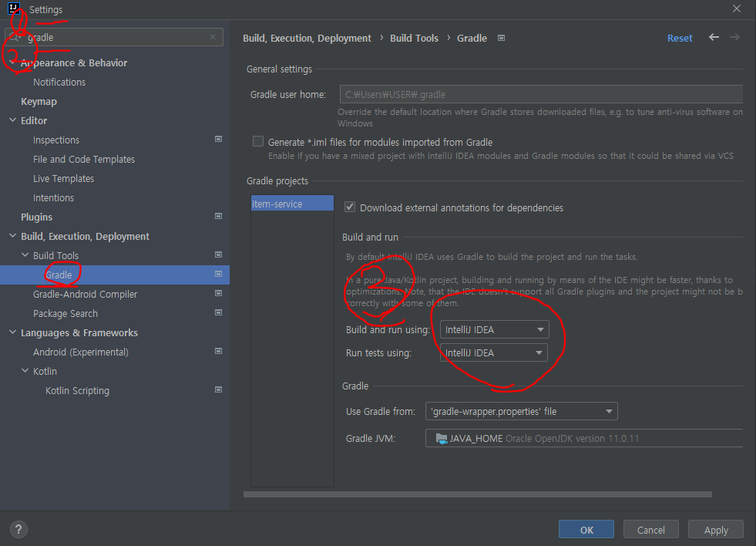Image resolution: width=756 pixels, height=546 pixels.
Task: Collapse the Kotlin tree arrow
Action: tap(25, 371)
